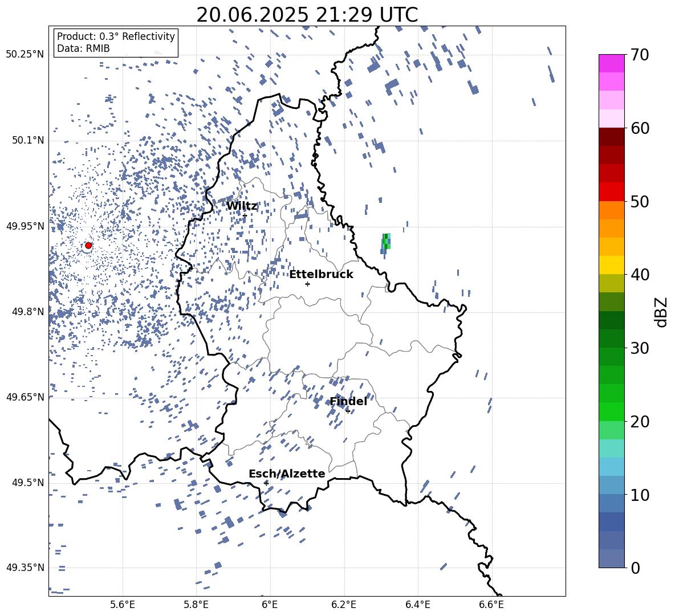Click the magenta top colorbar segment
The height and width of the screenshot is (616, 675).
612,64
